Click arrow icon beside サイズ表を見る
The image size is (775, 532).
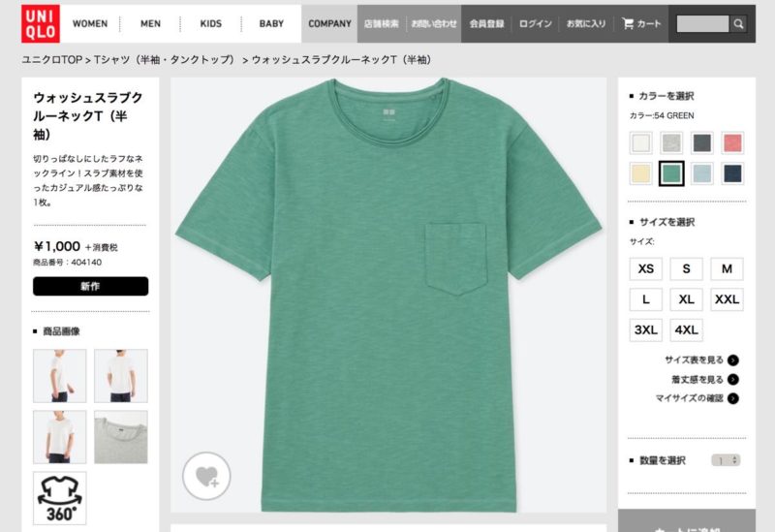pyautogui.click(x=733, y=360)
